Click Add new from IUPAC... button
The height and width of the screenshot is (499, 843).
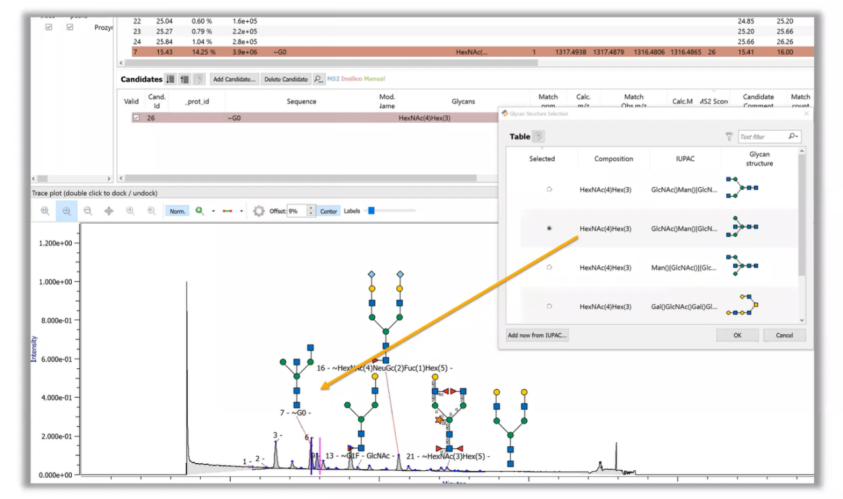(537, 335)
